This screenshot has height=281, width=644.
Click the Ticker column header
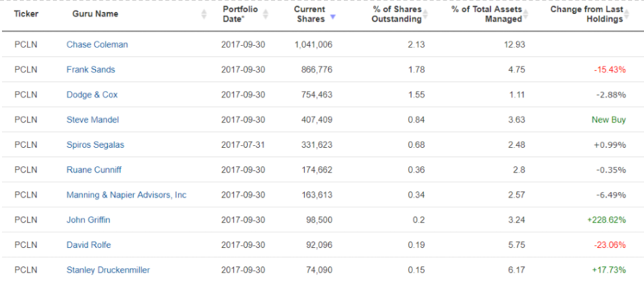pos(27,13)
